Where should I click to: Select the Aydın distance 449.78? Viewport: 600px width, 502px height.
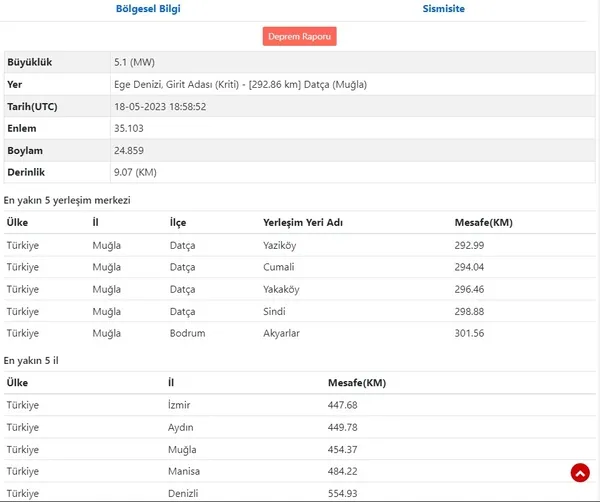coord(342,427)
